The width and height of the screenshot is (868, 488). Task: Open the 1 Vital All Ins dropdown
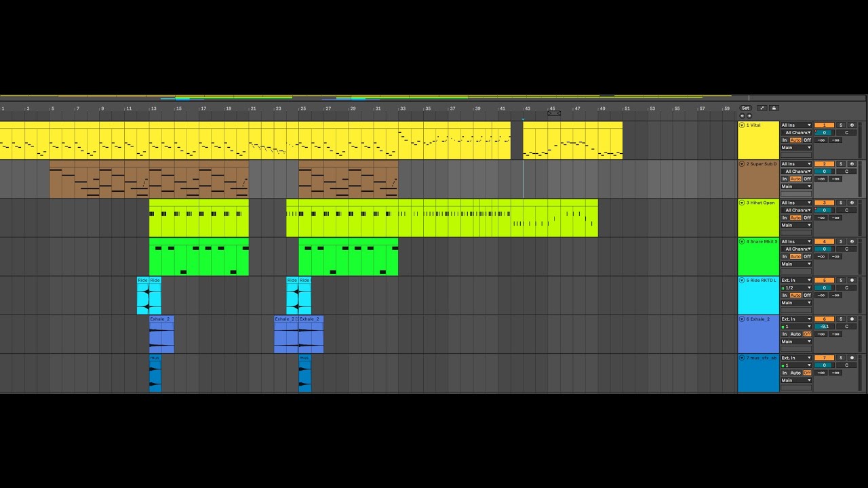796,125
